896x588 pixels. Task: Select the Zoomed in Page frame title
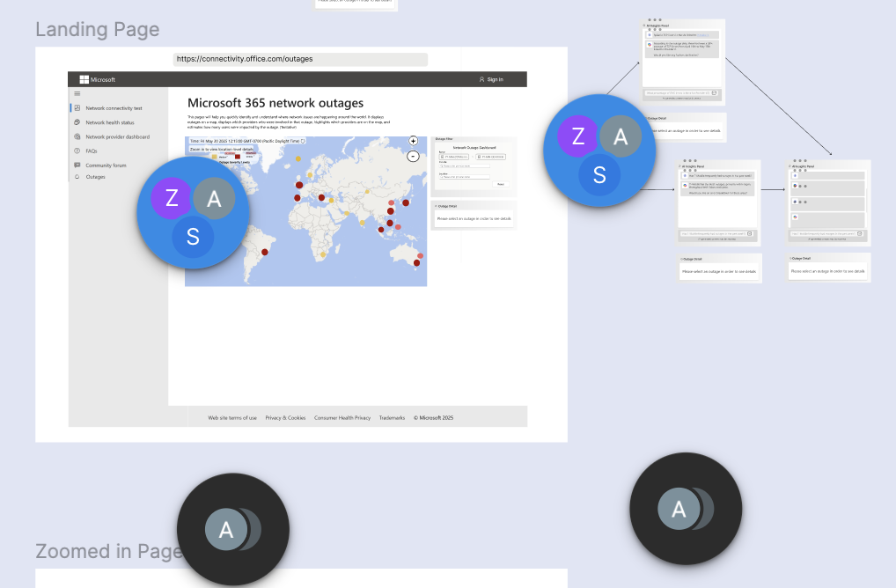click(x=108, y=551)
